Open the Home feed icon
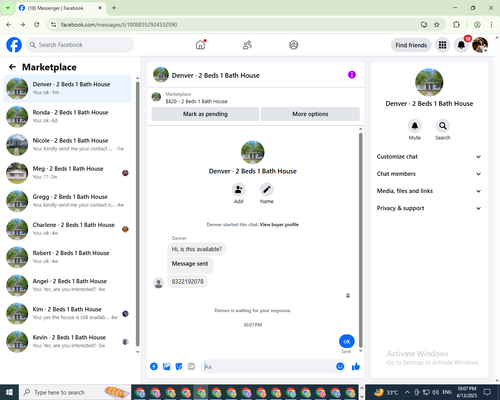The width and height of the screenshot is (500, 400). coord(200,45)
